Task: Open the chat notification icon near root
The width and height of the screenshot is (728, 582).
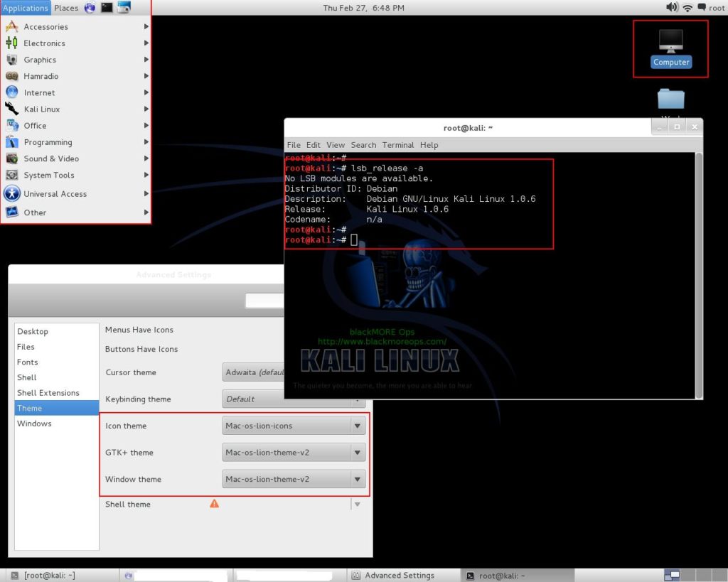Action: 702,7
